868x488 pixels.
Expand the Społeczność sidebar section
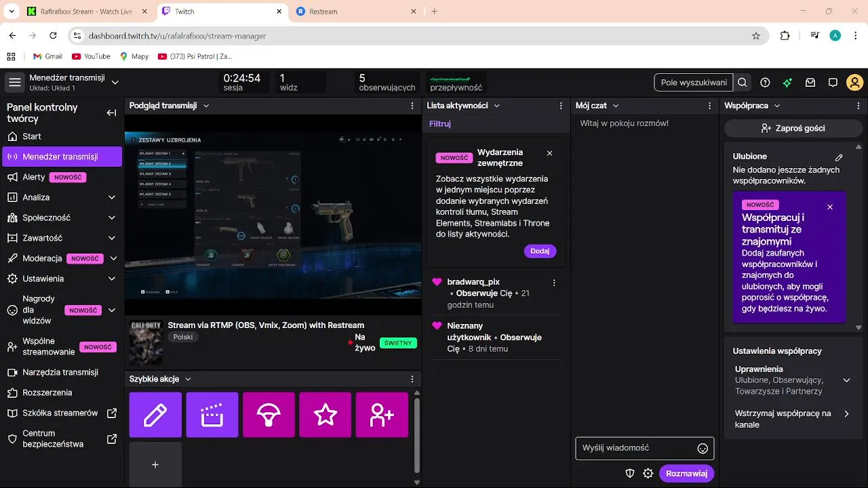(x=112, y=218)
